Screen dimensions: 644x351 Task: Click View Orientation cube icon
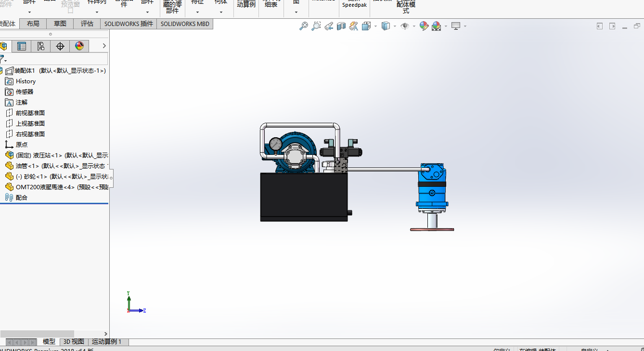click(x=366, y=26)
